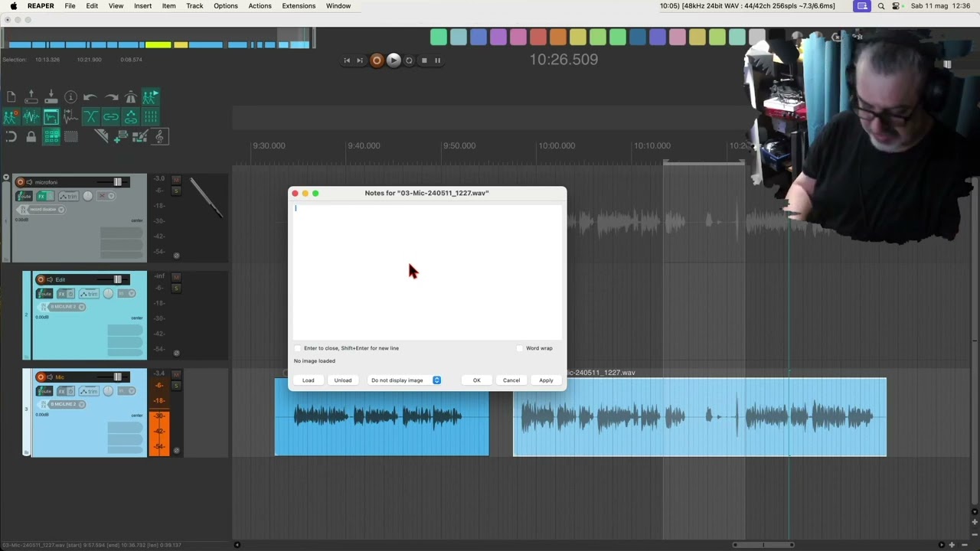
Task: Click the microfoni track volume fader
Action: [118, 182]
